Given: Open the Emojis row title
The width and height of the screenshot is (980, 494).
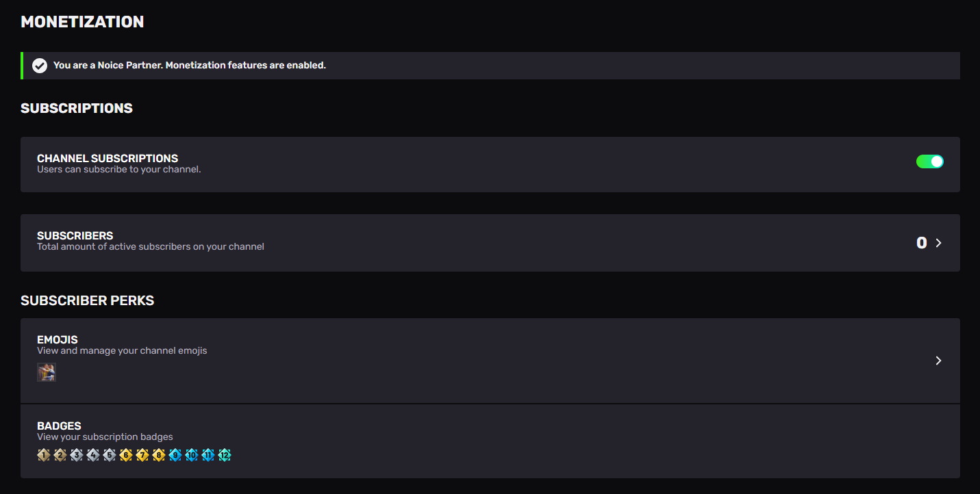Looking at the screenshot, I should (58, 339).
